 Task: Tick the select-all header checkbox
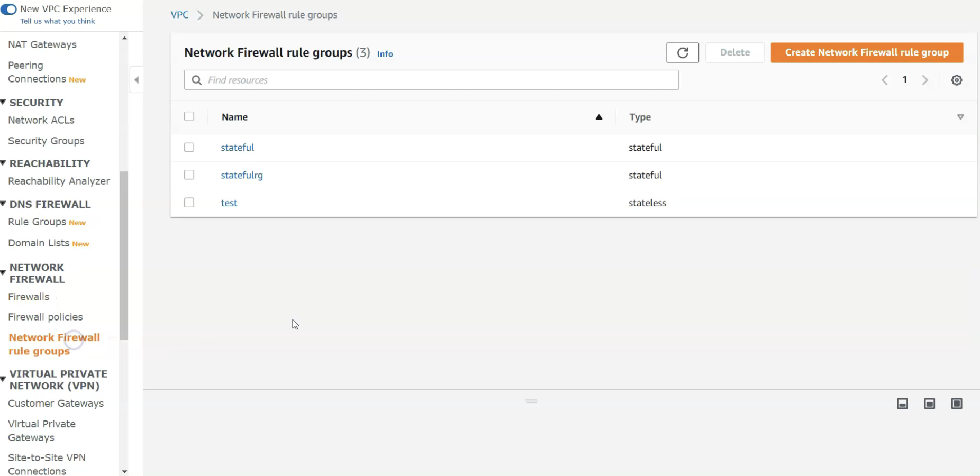coord(189,116)
